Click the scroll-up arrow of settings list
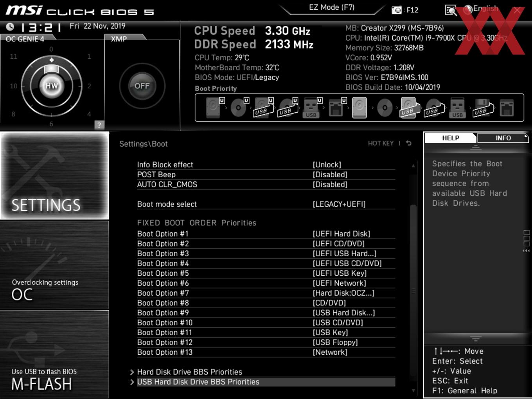Screen dimensions: 532x399 tap(413, 166)
